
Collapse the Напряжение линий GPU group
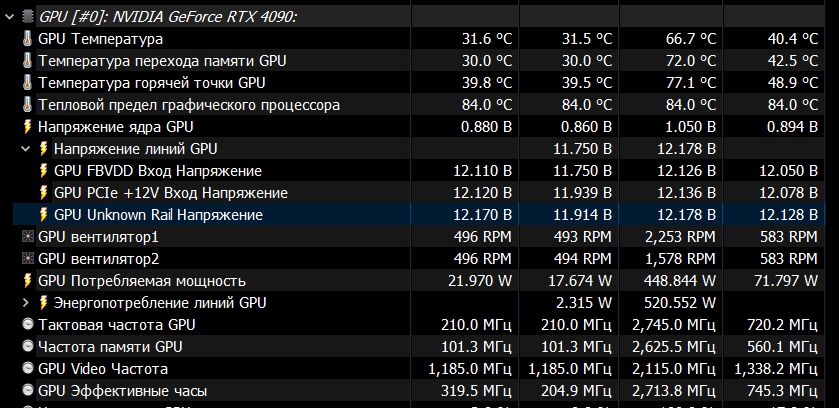tap(27, 149)
